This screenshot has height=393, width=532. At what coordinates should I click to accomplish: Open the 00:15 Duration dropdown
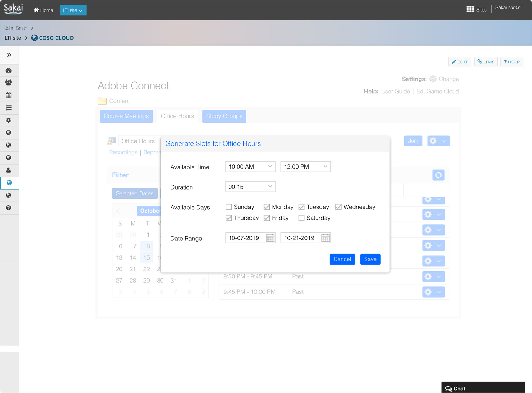[x=250, y=187]
